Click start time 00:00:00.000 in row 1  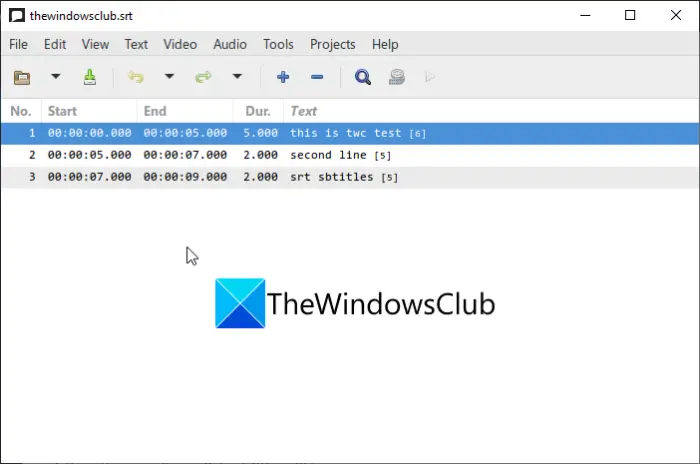pos(89,133)
